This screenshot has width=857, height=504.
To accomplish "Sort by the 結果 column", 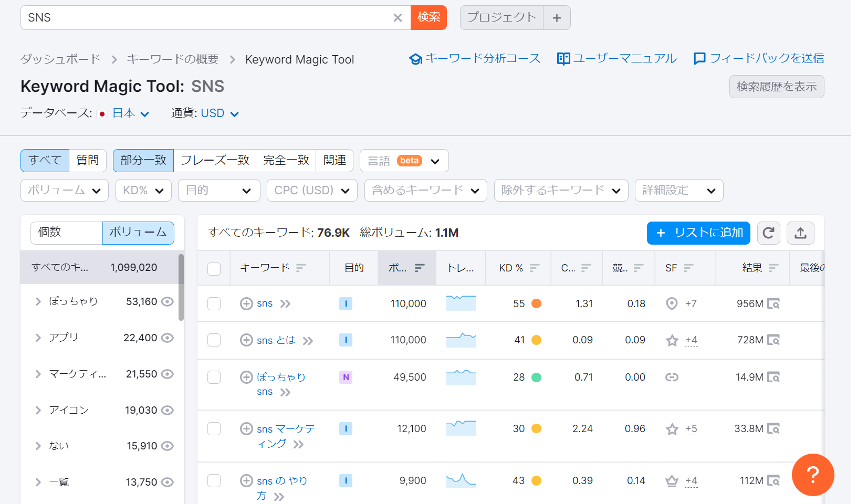I will tap(773, 268).
